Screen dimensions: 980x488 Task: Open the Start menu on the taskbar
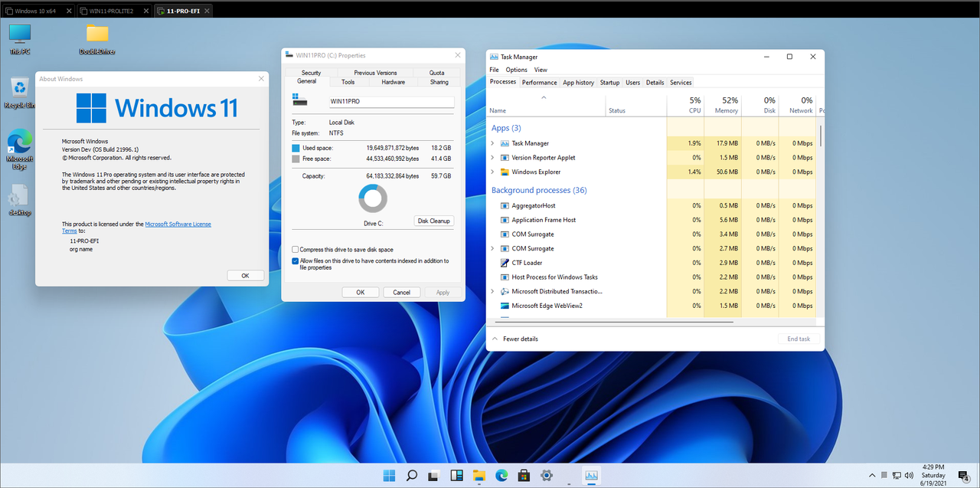(390, 475)
